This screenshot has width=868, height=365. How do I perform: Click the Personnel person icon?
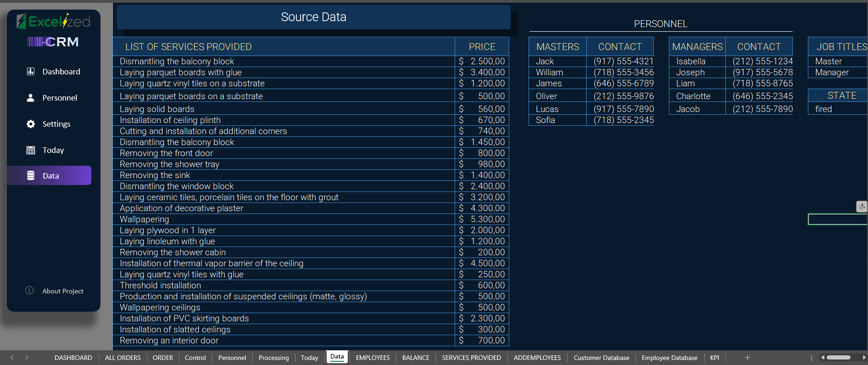pyautogui.click(x=31, y=97)
